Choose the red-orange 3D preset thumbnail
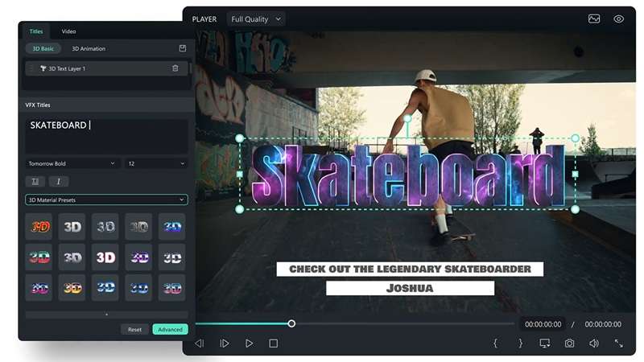 (x=39, y=227)
